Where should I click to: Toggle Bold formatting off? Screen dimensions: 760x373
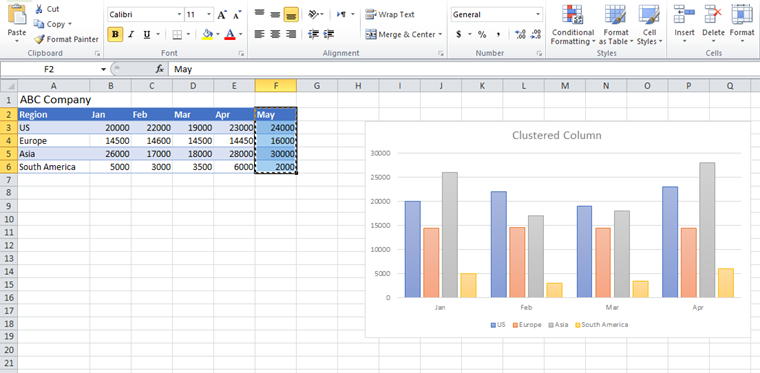[x=115, y=34]
